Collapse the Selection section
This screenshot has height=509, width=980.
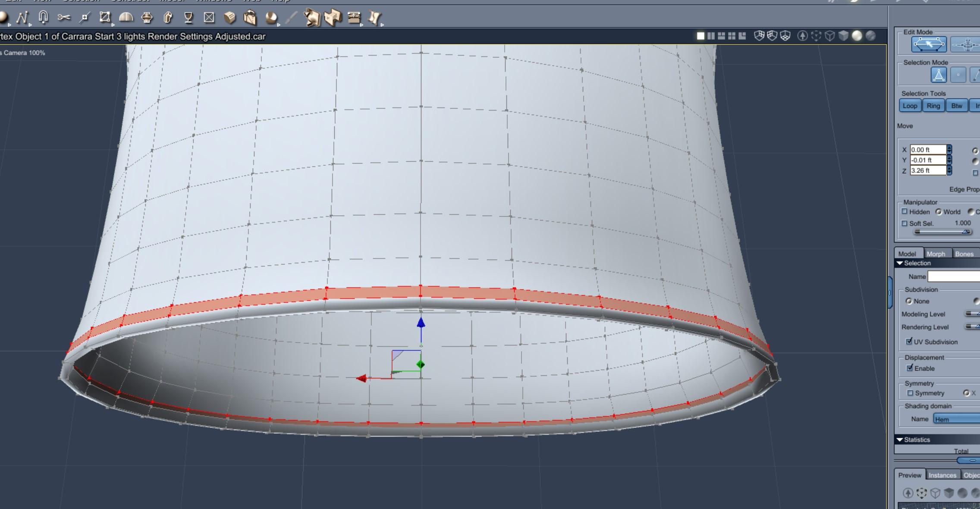click(x=900, y=263)
